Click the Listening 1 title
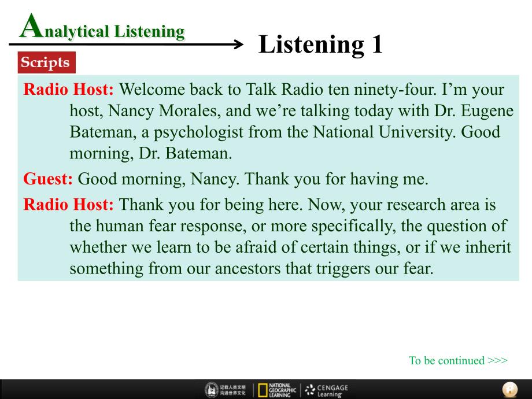Image resolution: width=532 pixels, height=399 pixels. click(x=320, y=45)
